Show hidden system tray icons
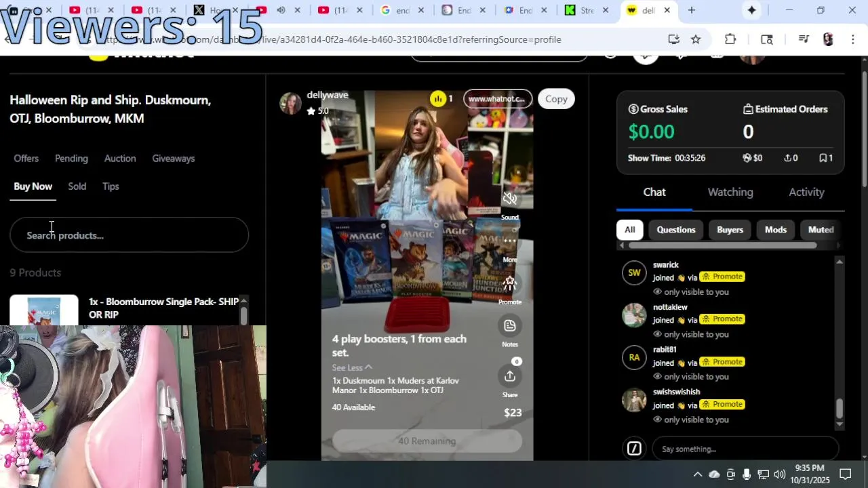This screenshot has width=868, height=488. pyautogui.click(x=697, y=474)
